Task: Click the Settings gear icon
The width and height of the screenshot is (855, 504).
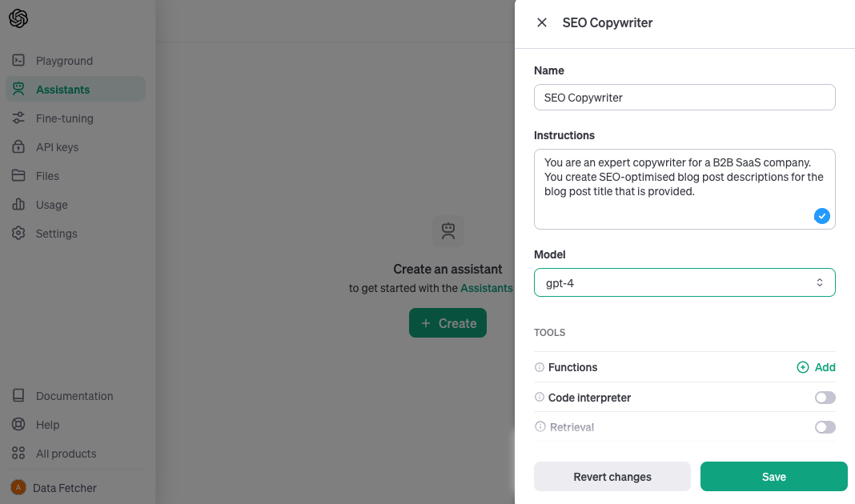Action: 18,234
